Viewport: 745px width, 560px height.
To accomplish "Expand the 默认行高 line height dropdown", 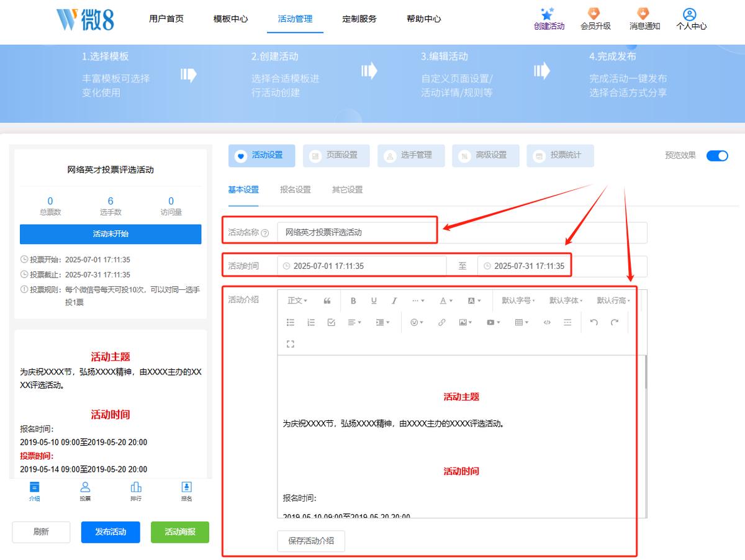I will coord(613,300).
